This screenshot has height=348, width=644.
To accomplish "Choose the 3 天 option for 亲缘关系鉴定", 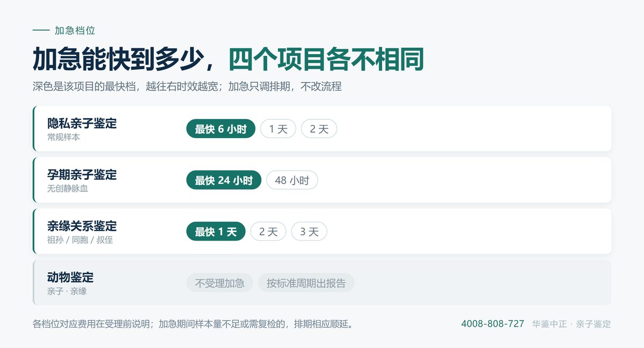I will [309, 231].
